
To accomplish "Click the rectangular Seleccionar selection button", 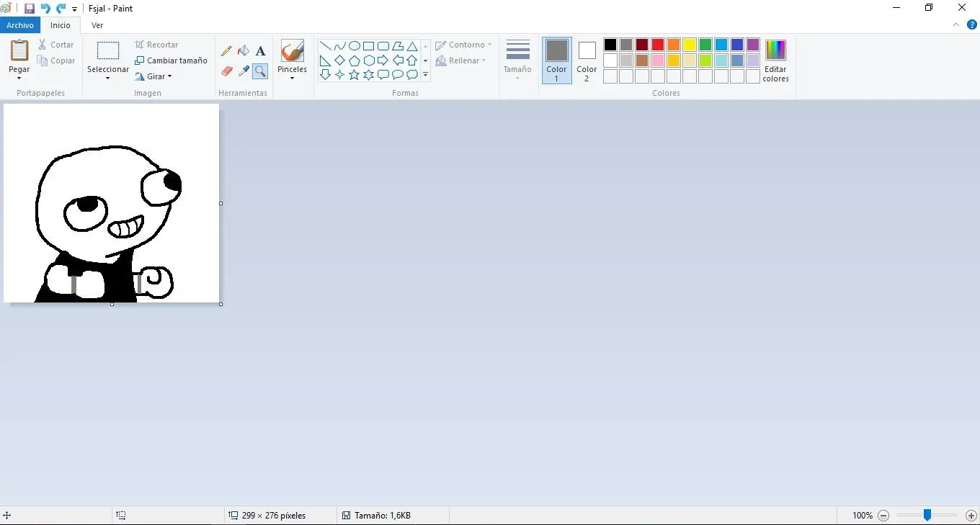I will (x=108, y=50).
